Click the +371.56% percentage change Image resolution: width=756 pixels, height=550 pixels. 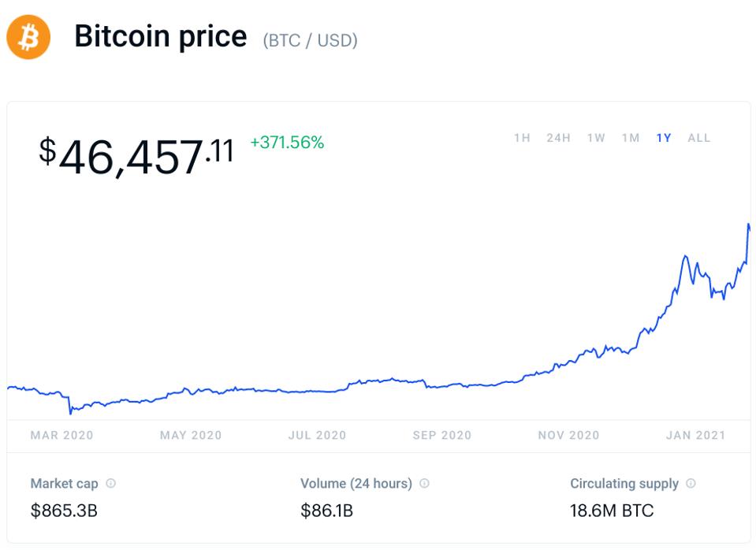[x=287, y=143]
